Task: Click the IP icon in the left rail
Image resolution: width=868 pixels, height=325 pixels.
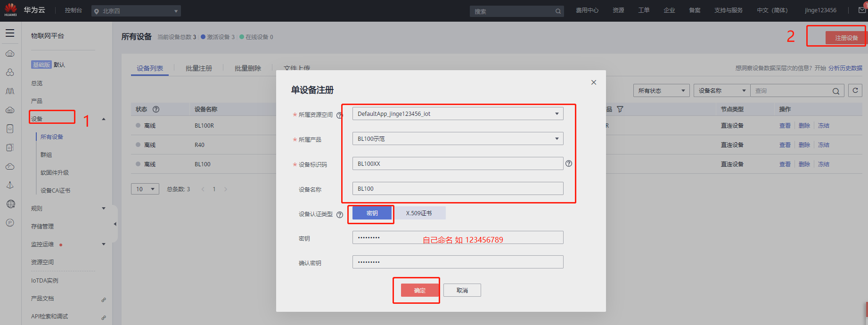Action: coord(10,223)
